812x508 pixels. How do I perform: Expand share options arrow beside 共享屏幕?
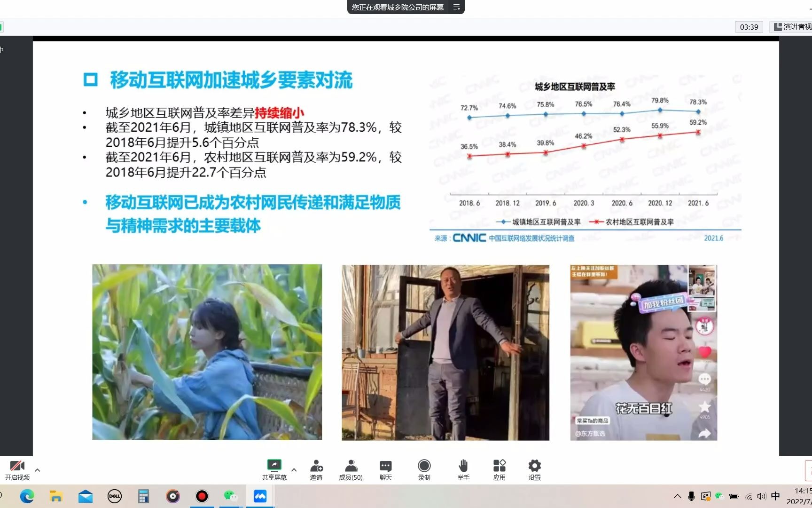click(294, 470)
